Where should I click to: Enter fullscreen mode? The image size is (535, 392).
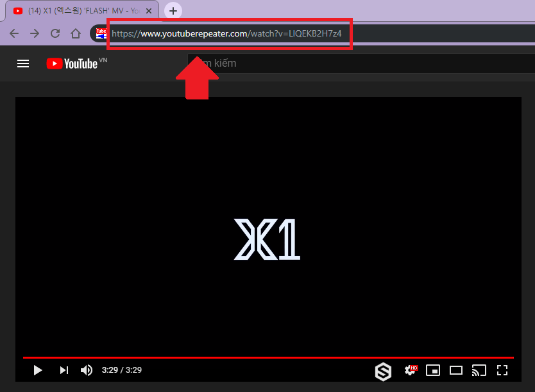point(502,370)
